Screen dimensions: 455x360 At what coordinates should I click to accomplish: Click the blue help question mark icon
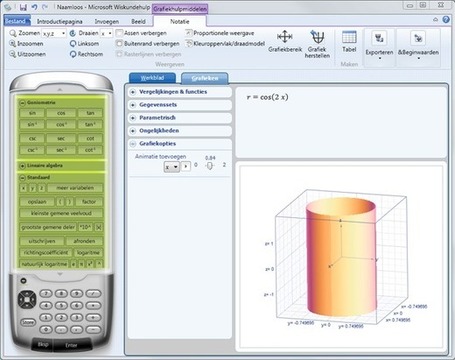coord(446,20)
